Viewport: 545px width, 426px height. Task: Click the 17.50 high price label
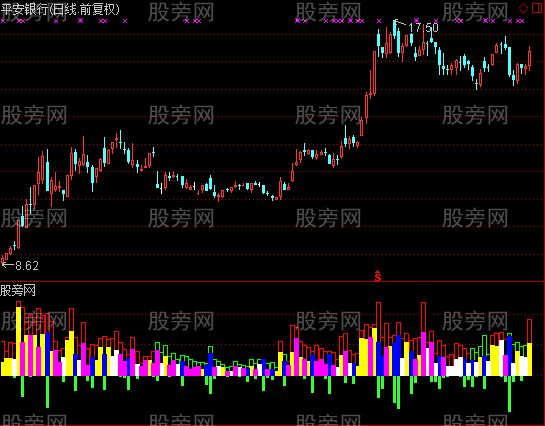pyautogui.click(x=423, y=28)
